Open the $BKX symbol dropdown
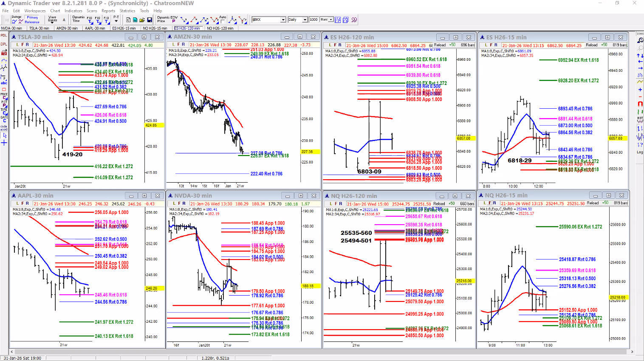This screenshot has height=361, width=644. pos(283,20)
